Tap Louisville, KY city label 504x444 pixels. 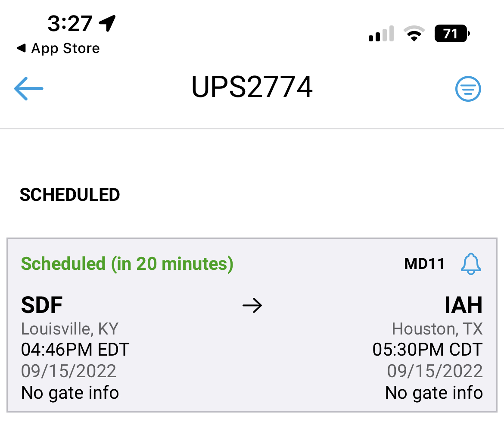[x=69, y=329]
